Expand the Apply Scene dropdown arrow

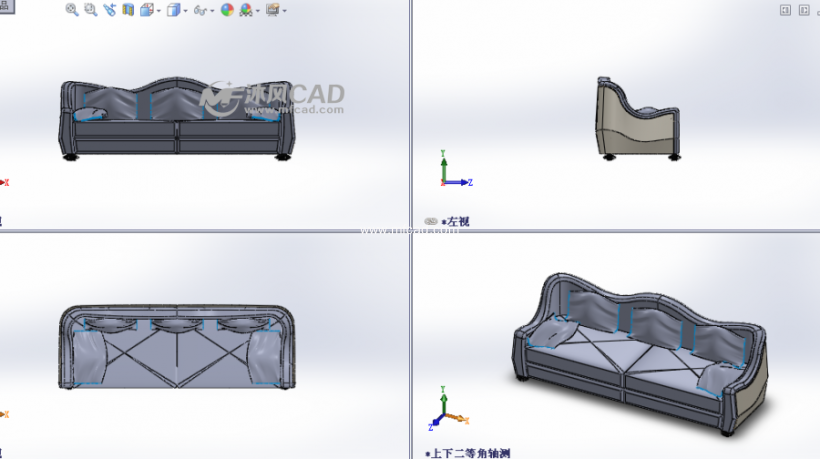point(257,10)
